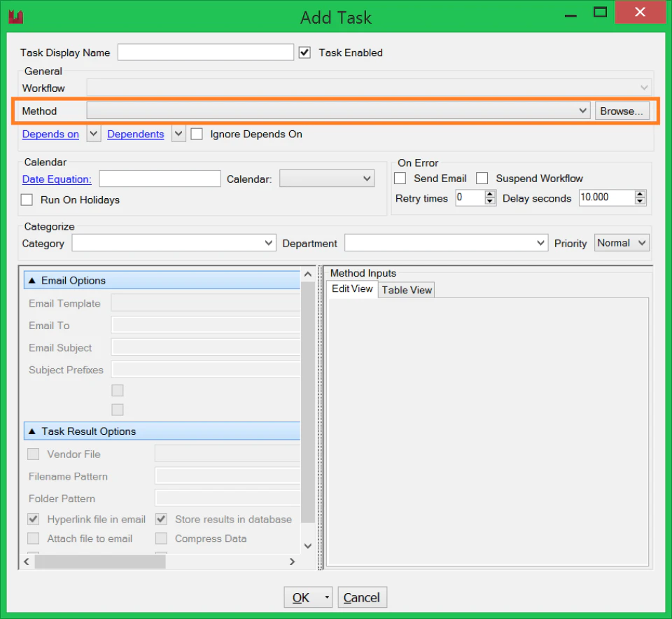
Task: Click the Browse... button next to Method
Action: click(622, 111)
